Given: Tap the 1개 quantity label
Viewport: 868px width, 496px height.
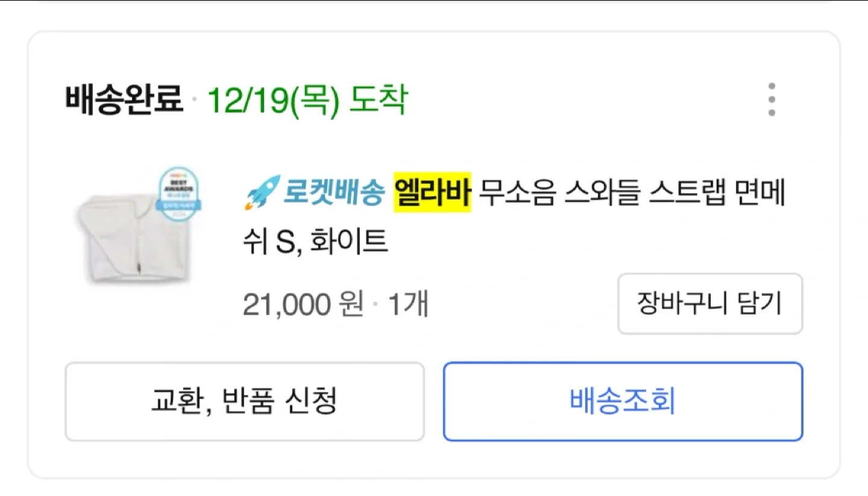Looking at the screenshot, I should pyautogui.click(x=407, y=305).
